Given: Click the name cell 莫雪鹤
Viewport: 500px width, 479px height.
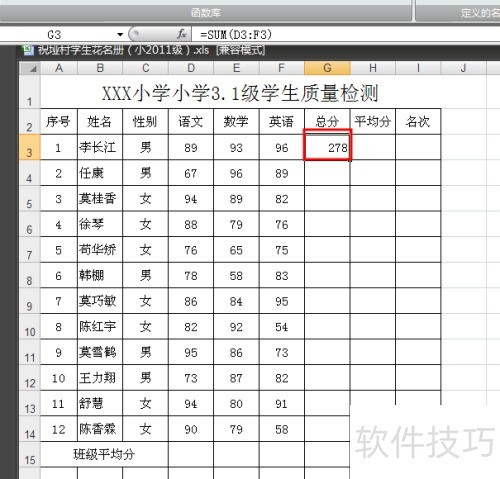Looking at the screenshot, I should (x=100, y=352).
